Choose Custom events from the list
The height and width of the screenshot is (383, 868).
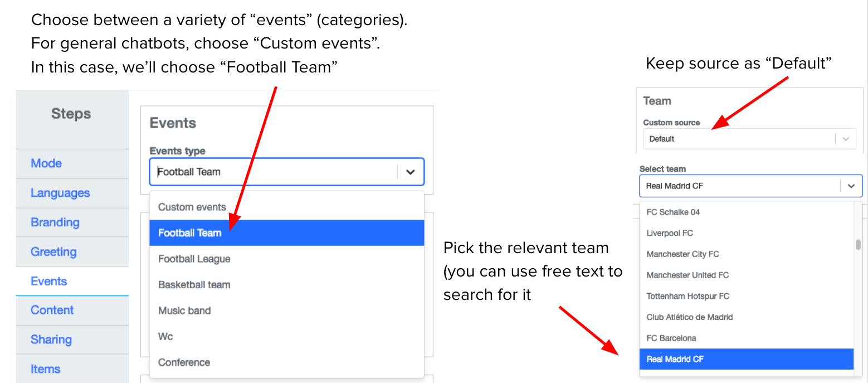(x=192, y=207)
